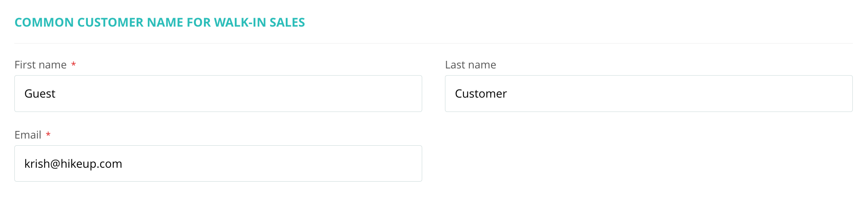The image size is (868, 207).
Task: Select the Email input field
Action: click(218, 163)
